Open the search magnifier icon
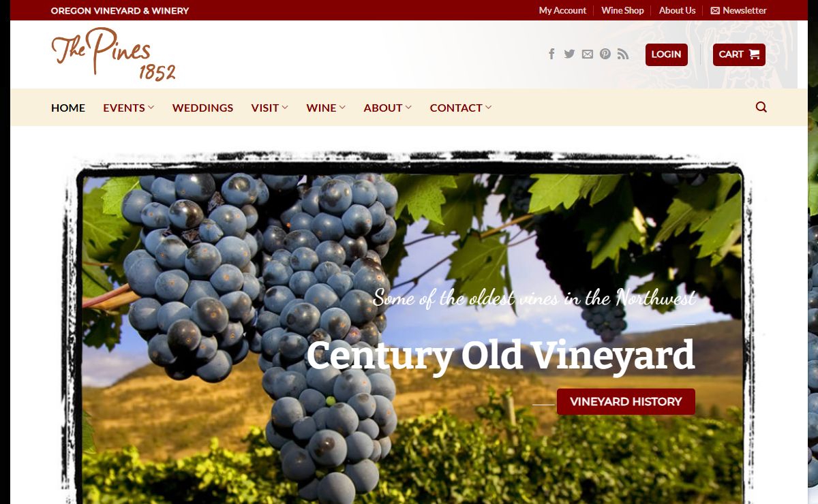818x504 pixels. tap(761, 107)
